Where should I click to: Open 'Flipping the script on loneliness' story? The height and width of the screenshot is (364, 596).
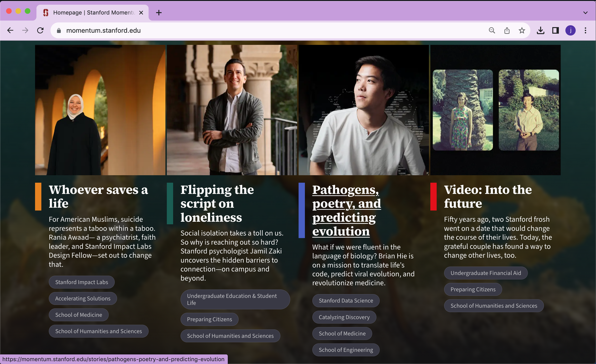point(217,203)
